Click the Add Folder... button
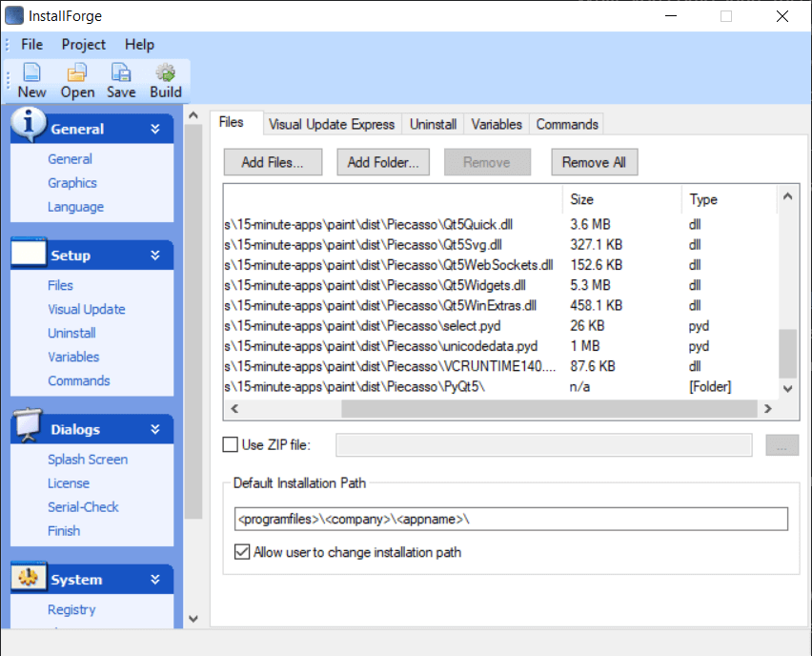This screenshot has width=812, height=656. tap(383, 162)
